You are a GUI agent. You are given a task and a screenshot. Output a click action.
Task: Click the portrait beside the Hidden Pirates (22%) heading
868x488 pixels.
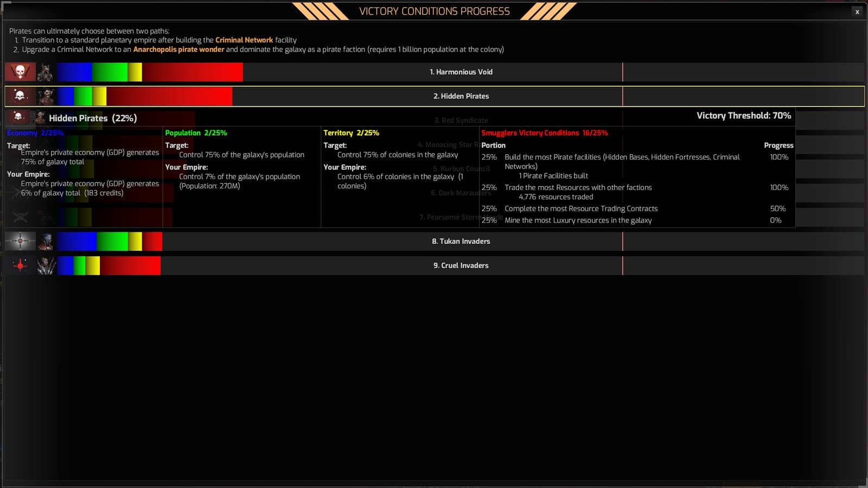(40, 117)
